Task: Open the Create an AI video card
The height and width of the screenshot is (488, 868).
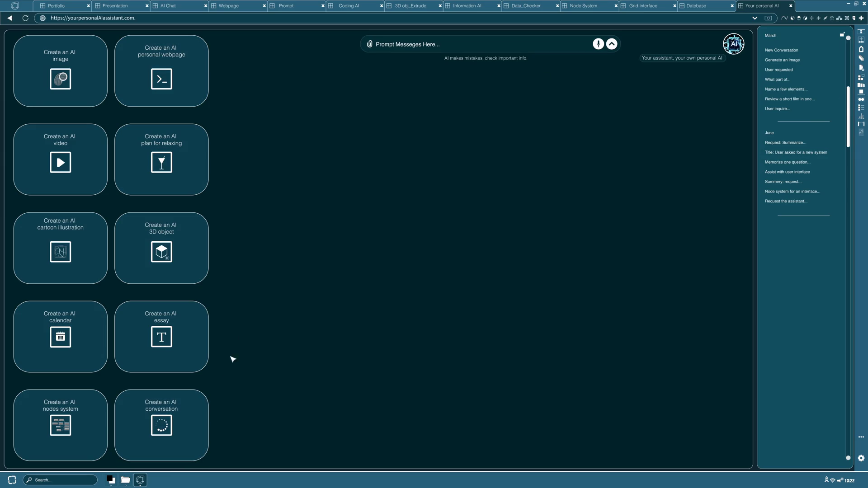Action: pyautogui.click(x=60, y=159)
